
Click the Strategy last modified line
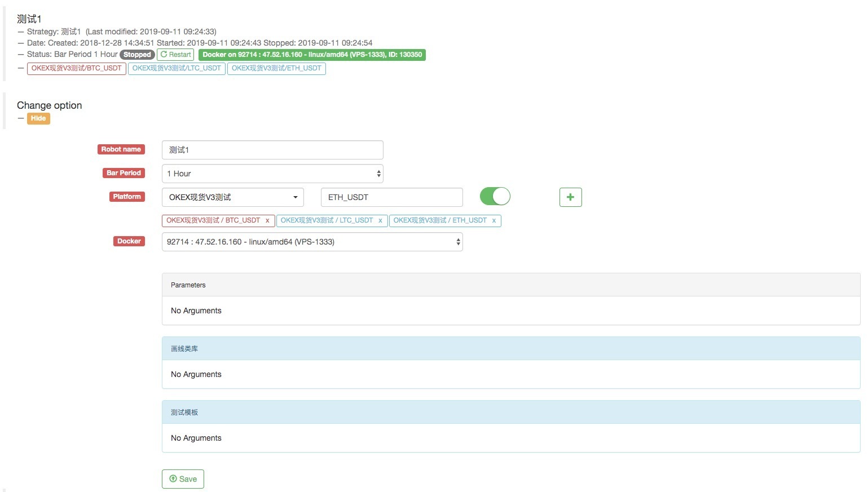pos(122,32)
